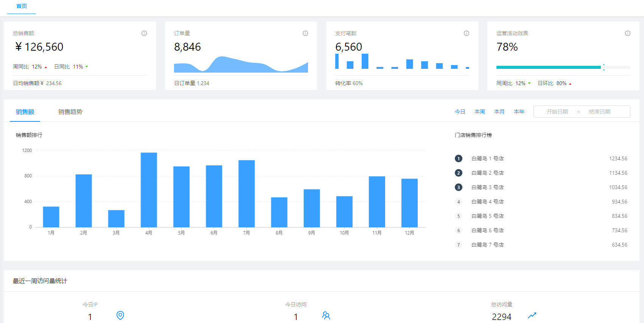Click the value 634.56 in ranking
The height and width of the screenshot is (323, 644).
[x=620, y=245]
